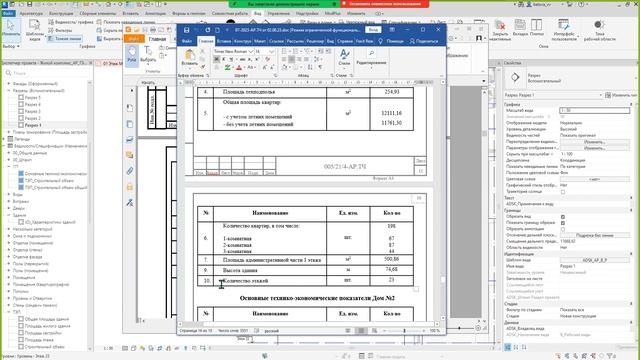Click the show paragraph marks icon in Word
This screenshot has height=360, width=640.
(x=320, y=67)
